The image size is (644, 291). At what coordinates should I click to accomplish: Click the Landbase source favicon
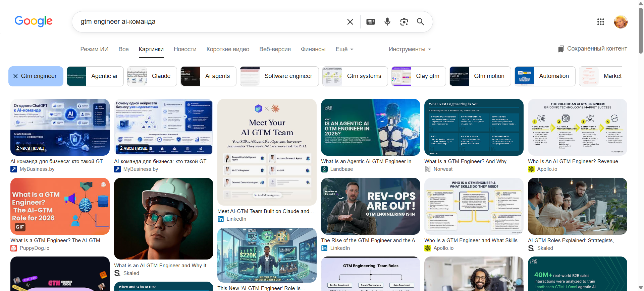coord(324,169)
